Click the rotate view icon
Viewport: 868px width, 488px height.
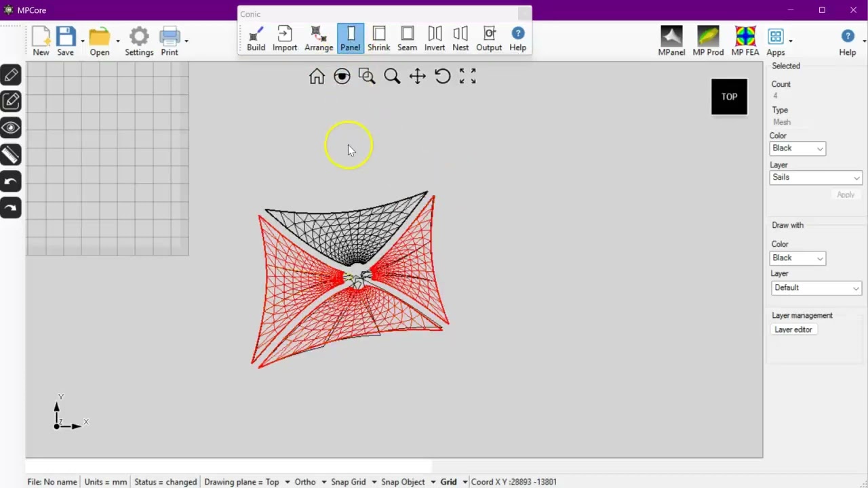442,77
